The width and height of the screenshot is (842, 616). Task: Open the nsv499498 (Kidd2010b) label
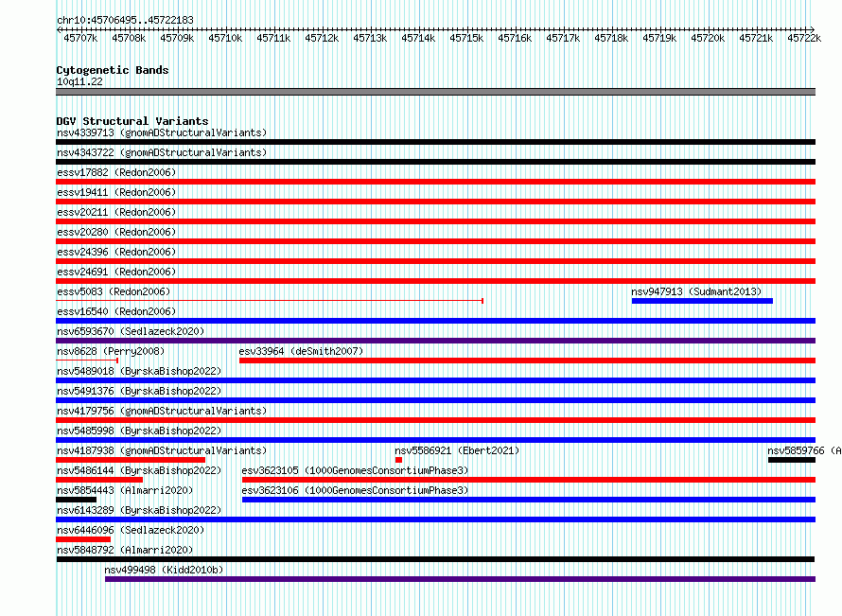(164, 570)
